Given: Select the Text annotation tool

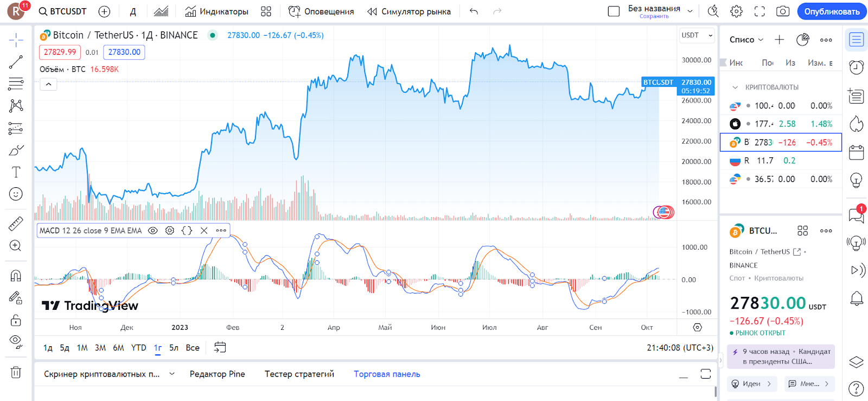Looking at the screenshot, I should (x=16, y=172).
